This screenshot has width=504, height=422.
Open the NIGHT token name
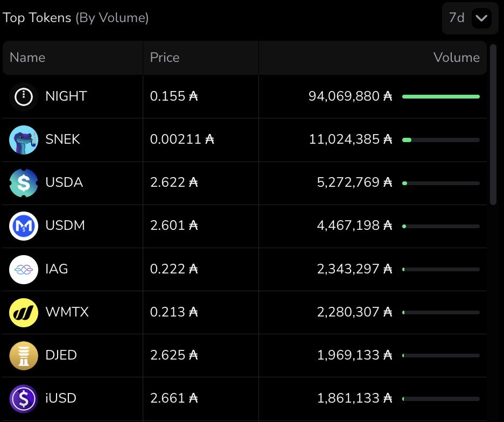coord(66,96)
